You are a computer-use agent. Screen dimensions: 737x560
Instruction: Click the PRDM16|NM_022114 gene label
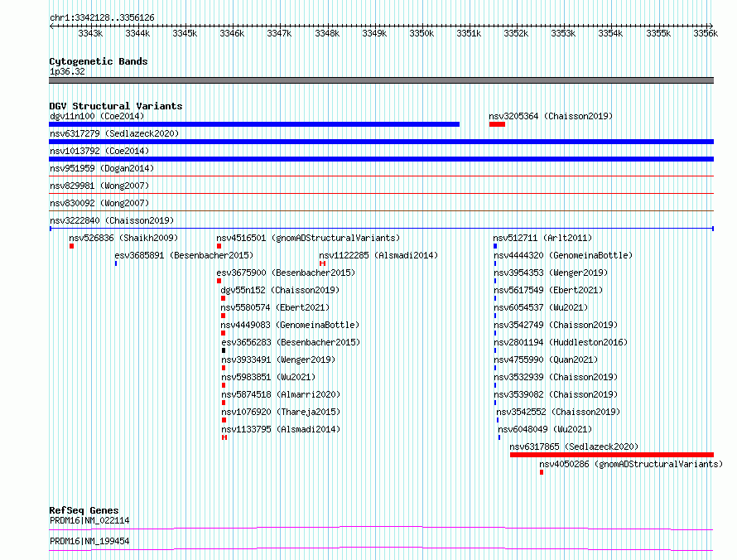click(89, 521)
